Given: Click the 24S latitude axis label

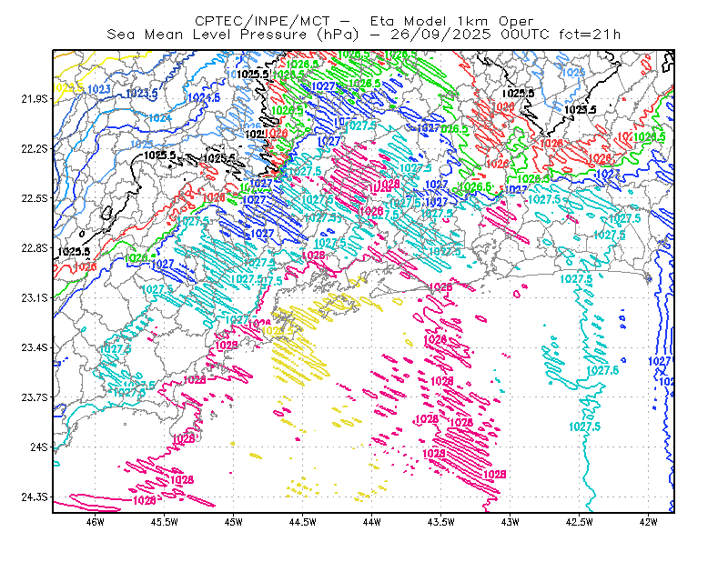Looking at the screenshot, I should (39, 447).
